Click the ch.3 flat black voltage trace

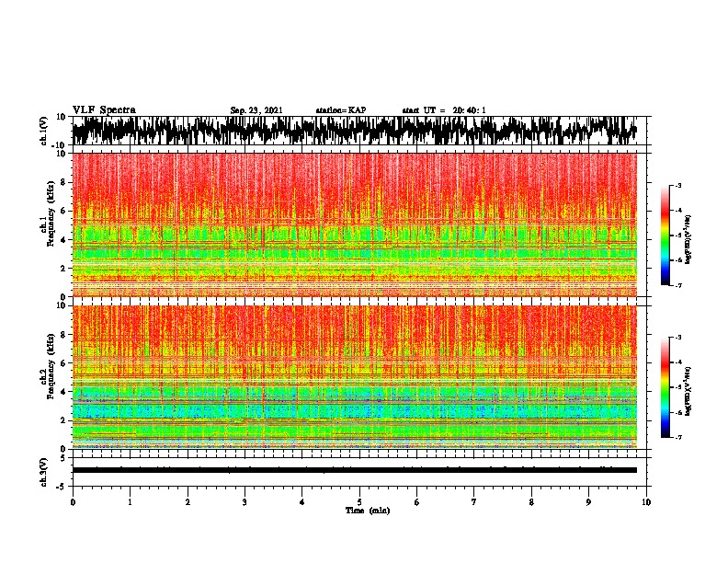(x=354, y=470)
